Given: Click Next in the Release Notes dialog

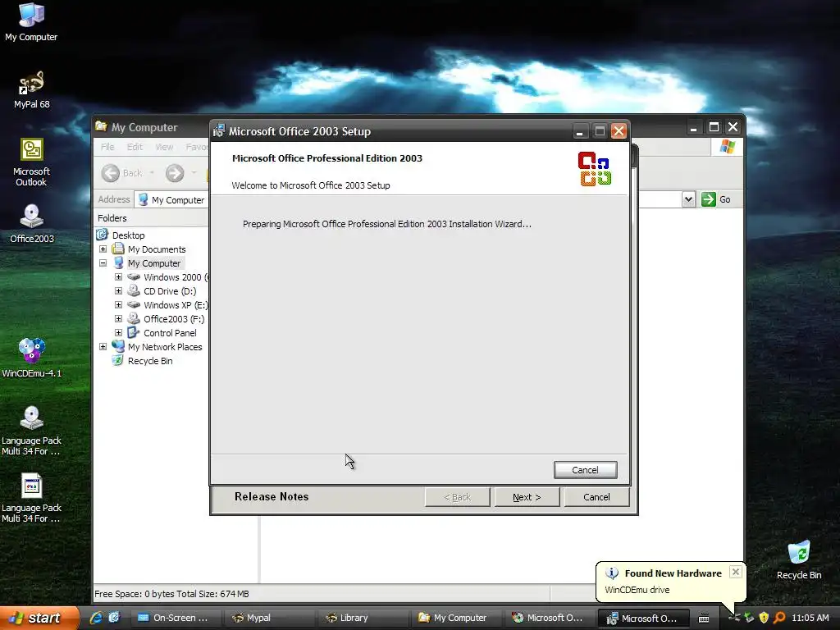Looking at the screenshot, I should (527, 497).
